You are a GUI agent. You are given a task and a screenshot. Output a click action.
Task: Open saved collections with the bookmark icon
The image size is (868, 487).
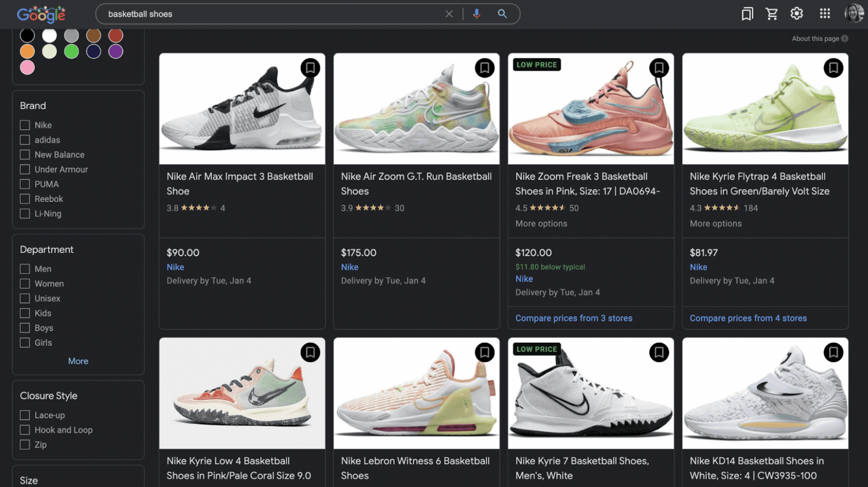point(747,14)
